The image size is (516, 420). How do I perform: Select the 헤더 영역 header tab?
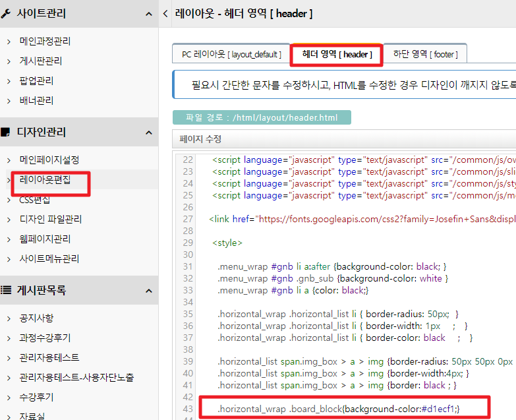coord(337,54)
